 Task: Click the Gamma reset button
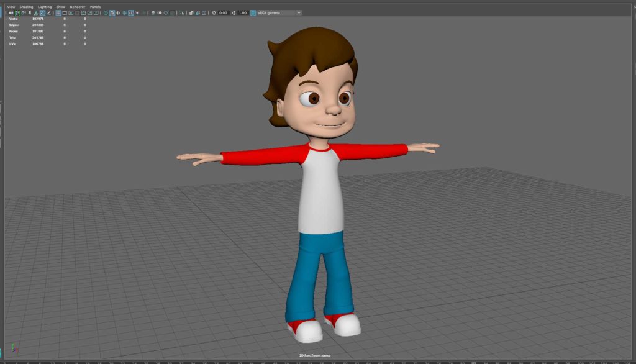point(234,12)
